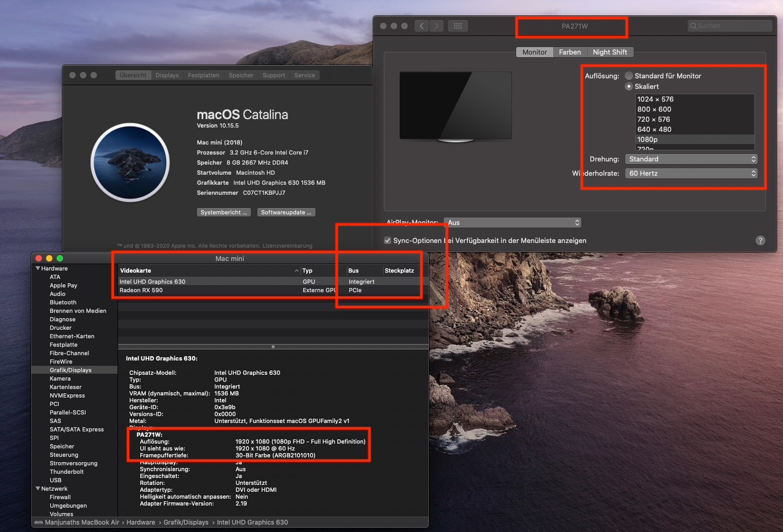Collapse the Hardware tree section

pos(38,268)
